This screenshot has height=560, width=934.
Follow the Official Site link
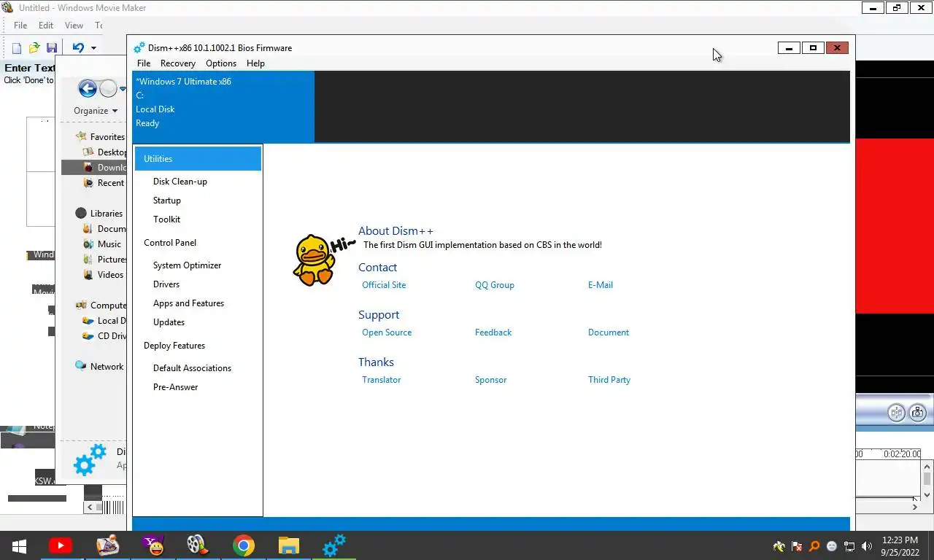click(x=384, y=285)
